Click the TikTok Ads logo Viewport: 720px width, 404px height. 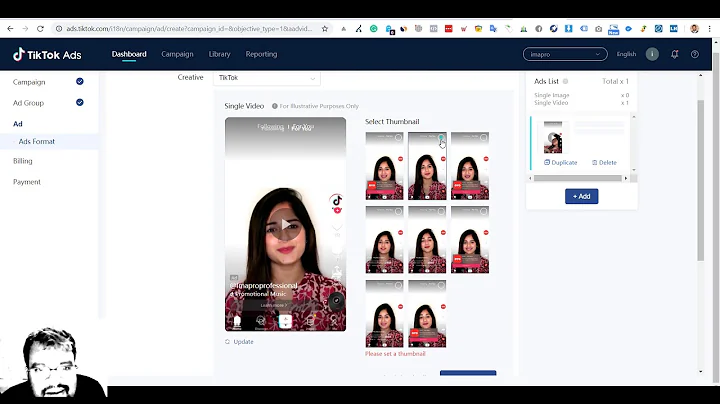point(47,55)
